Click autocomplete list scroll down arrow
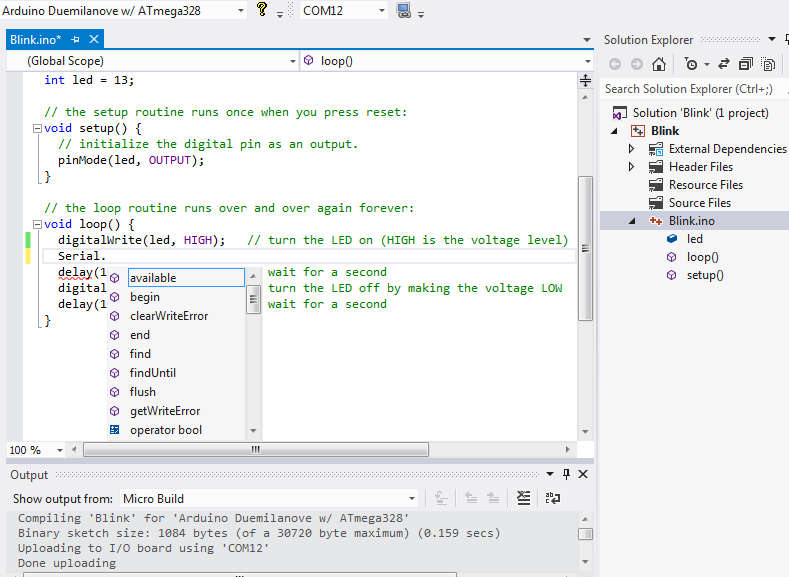Screen dimensions: 789x577 253,431
